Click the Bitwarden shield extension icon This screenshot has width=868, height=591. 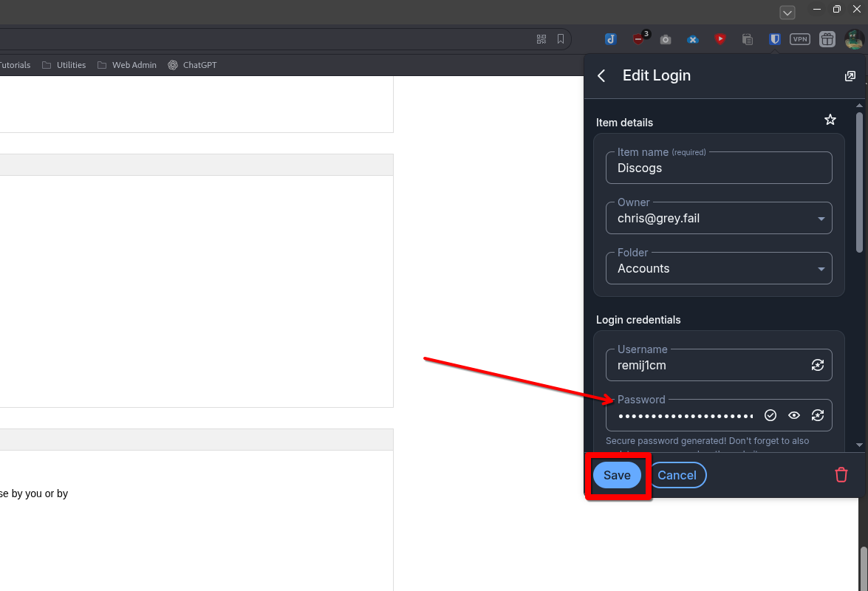774,39
